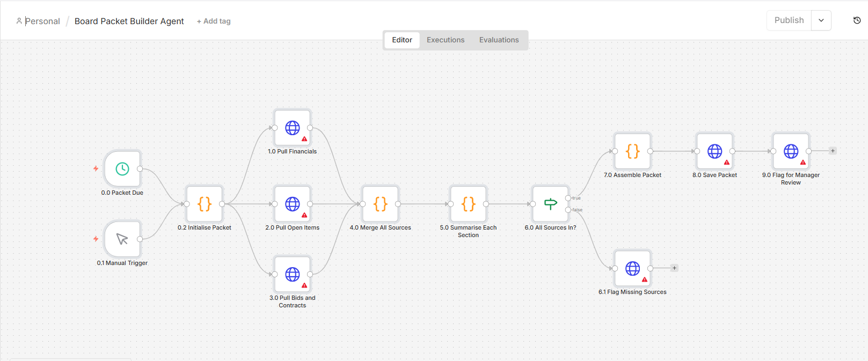Click the false output of All Sources In?
The width and height of the screenshot is (868, 361).
568,210
